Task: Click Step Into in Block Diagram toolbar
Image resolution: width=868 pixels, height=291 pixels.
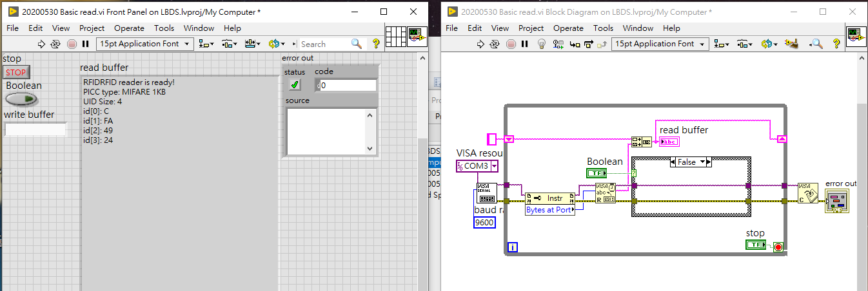Action: tap(574, 44)
